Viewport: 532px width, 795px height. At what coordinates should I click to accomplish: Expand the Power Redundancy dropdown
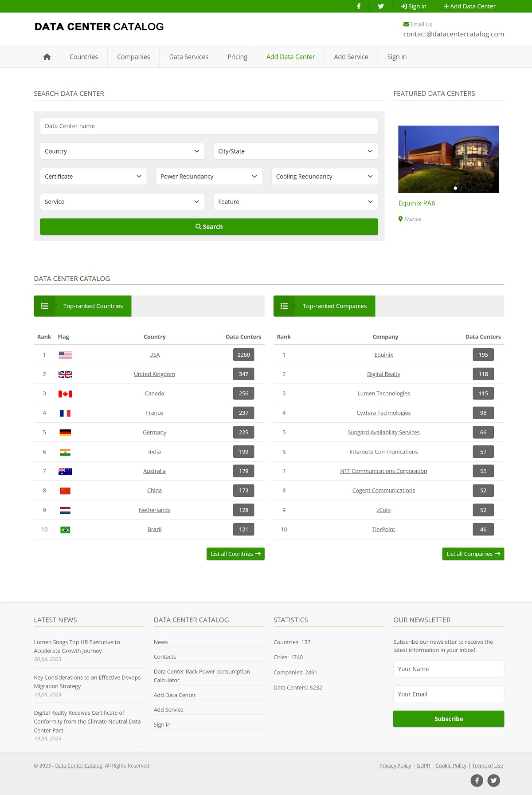pos(209,177)
